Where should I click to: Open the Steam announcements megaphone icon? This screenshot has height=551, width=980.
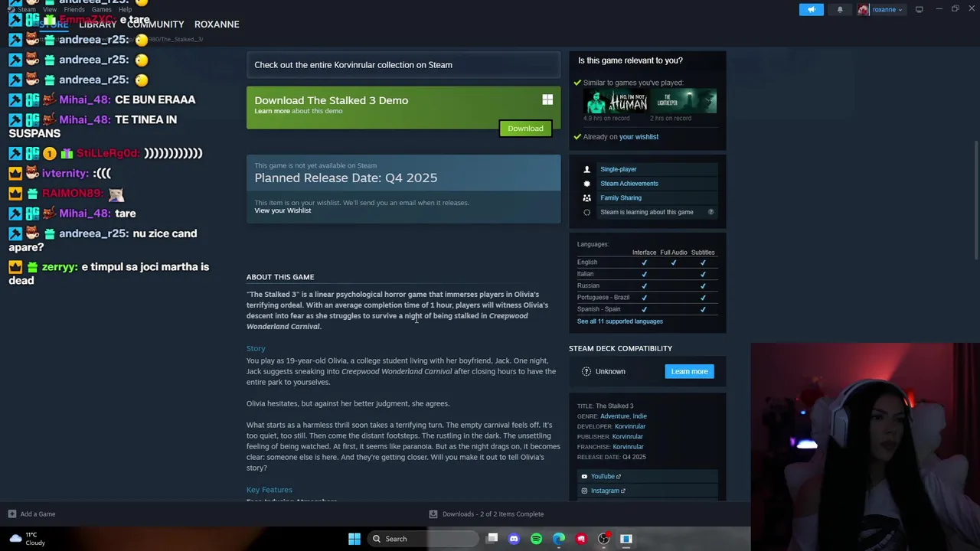(812, 9)
